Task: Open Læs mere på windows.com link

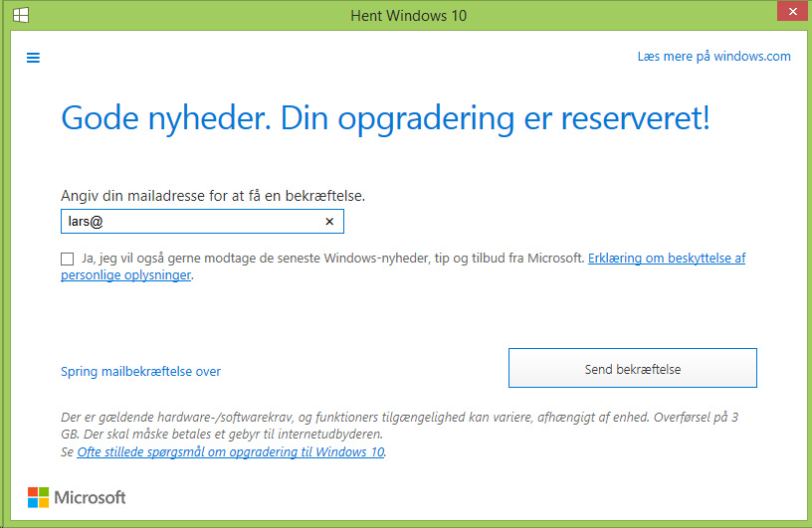Action: coord(713,57)
